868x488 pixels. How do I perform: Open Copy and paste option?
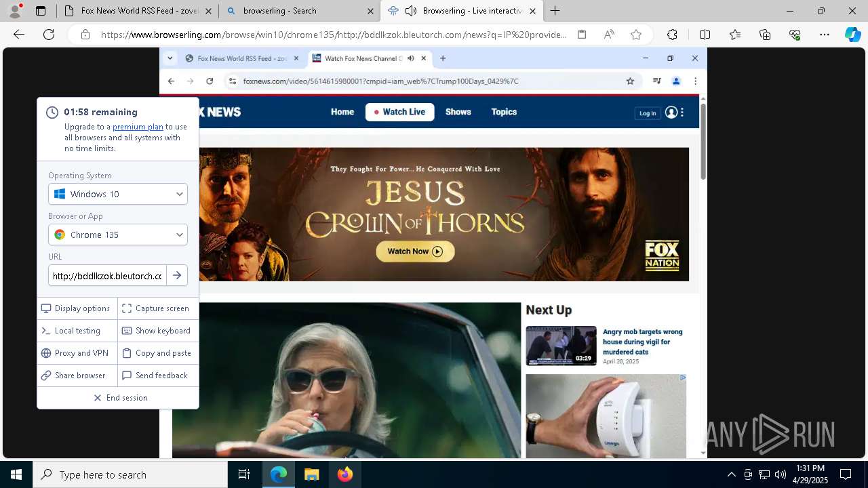coord(158,353)
